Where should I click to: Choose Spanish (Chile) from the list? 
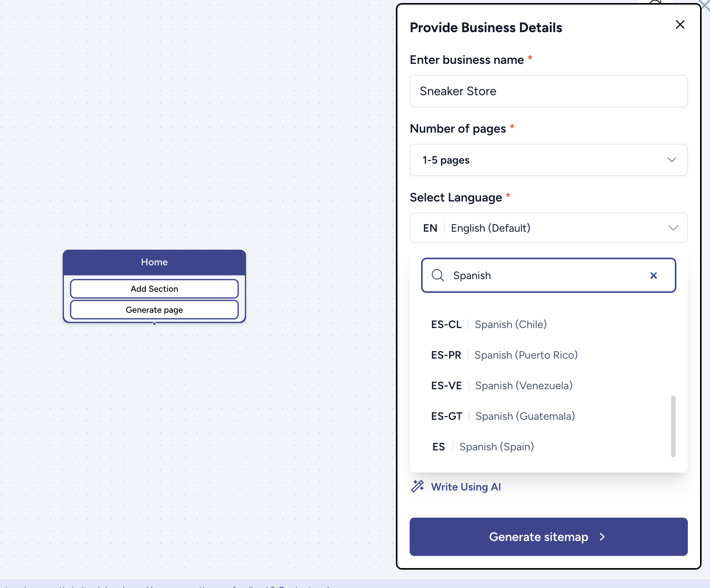511,325
